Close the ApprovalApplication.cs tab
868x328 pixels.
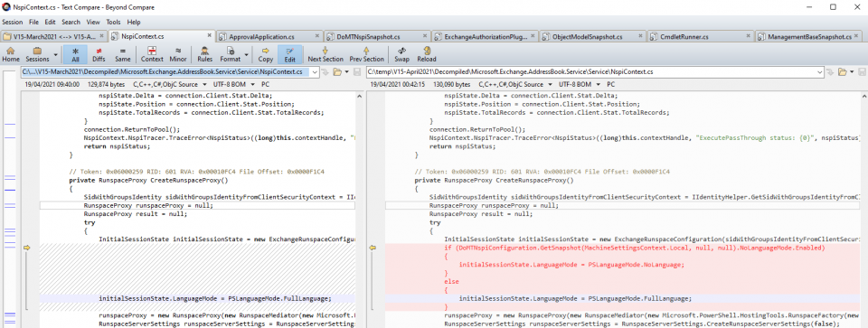(x=316, y=36)
